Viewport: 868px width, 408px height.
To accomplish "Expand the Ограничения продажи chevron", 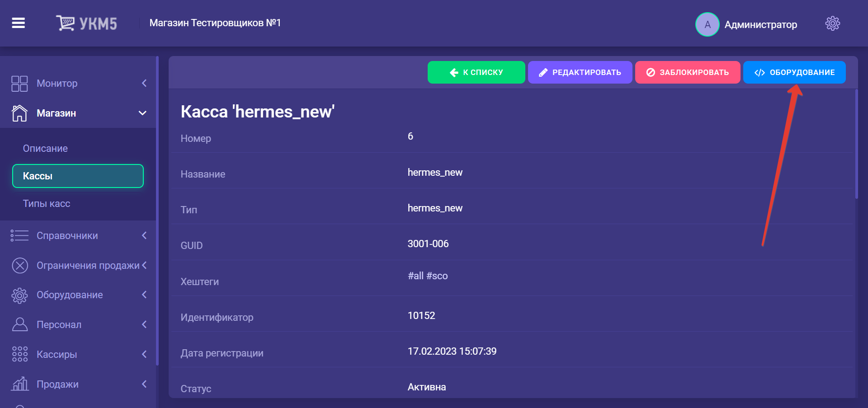I will 144,265.
